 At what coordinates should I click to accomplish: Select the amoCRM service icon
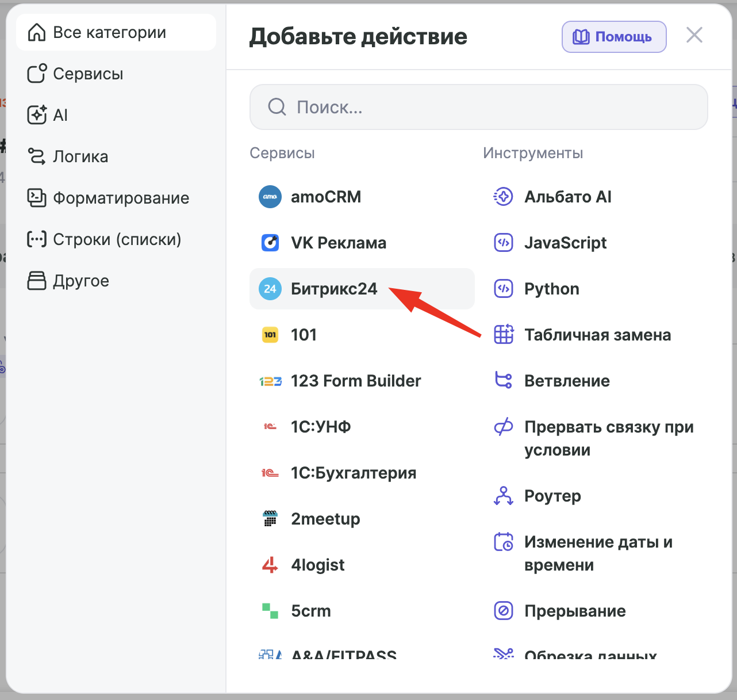tap(270, 197)
